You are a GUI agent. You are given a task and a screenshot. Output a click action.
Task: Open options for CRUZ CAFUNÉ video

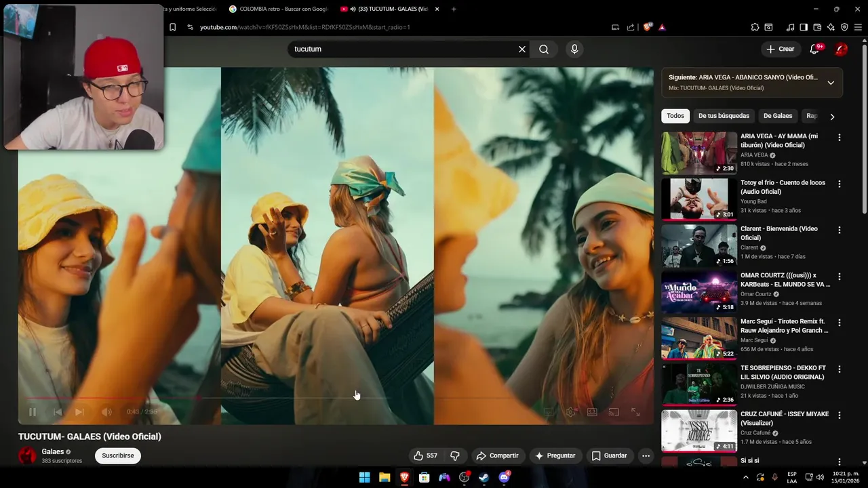[x=840, y=415]
